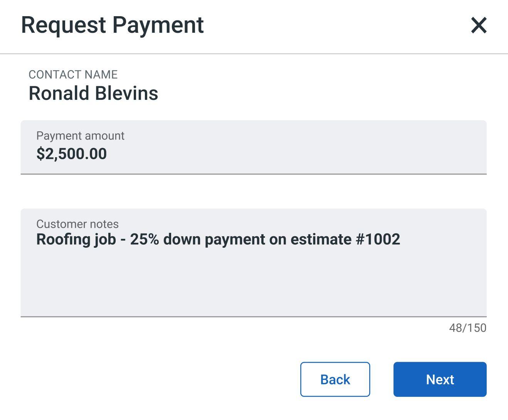Click the contact name Ronald Blevins
This screenshot has width=508, height=420.
[93, 93]
